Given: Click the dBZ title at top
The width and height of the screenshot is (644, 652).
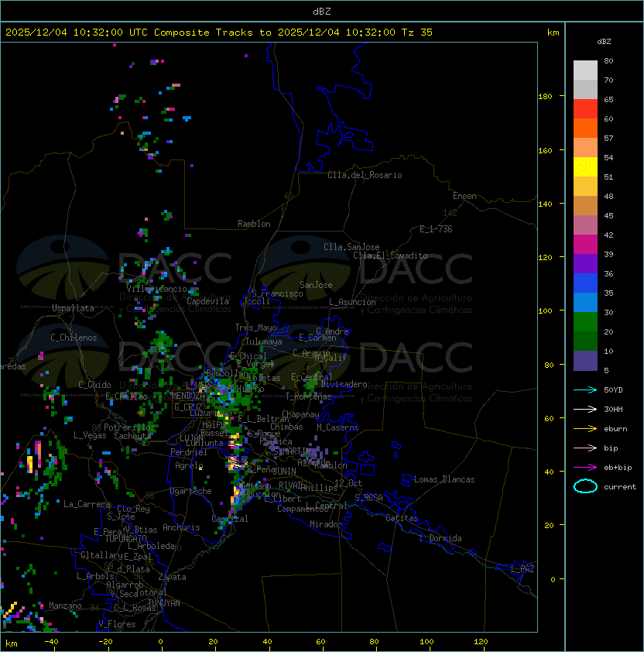Looking at the screenshot, I should [322, 11].
